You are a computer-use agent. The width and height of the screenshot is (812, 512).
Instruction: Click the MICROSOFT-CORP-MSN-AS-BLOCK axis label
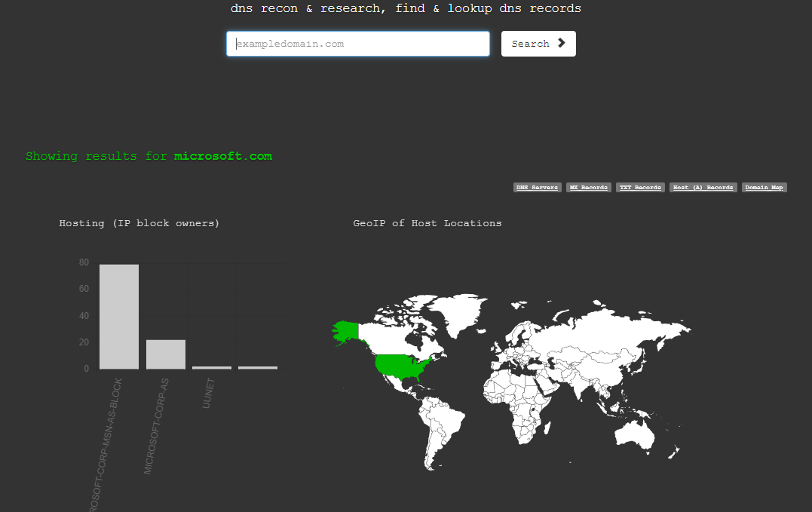coord(106,445)
